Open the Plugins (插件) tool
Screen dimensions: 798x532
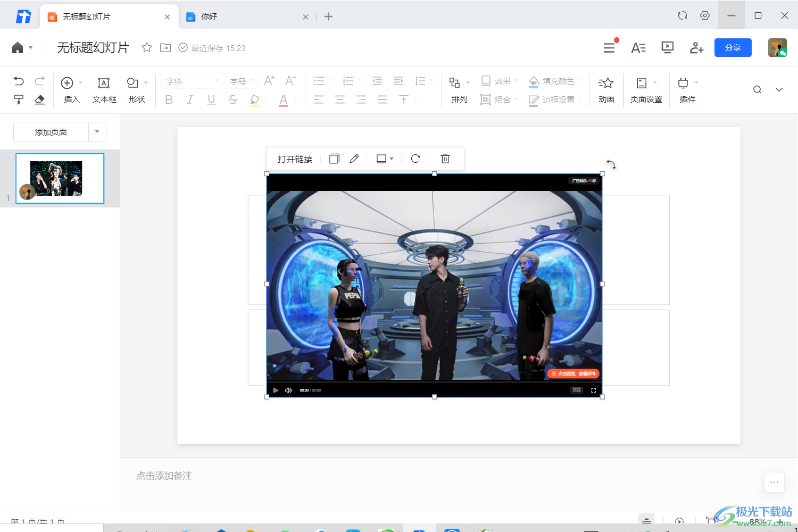point(687,89)
